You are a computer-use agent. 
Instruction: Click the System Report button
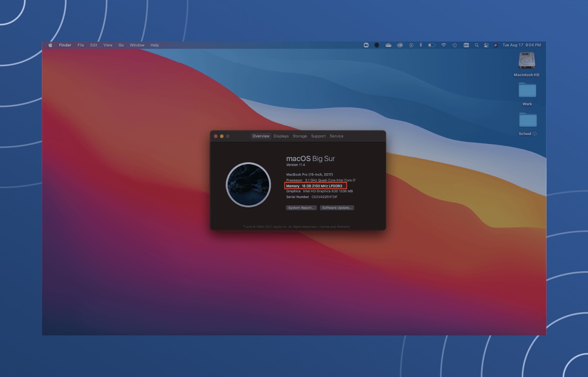(x=301, y=208)
